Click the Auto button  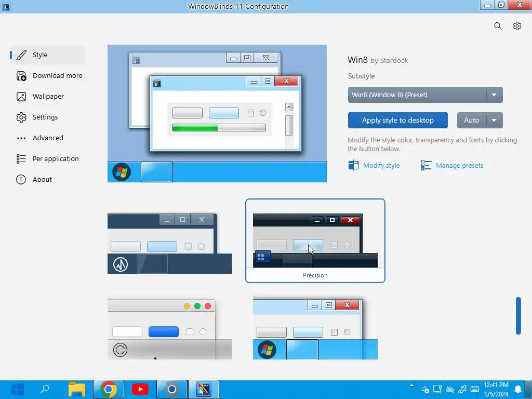point(472,121)
